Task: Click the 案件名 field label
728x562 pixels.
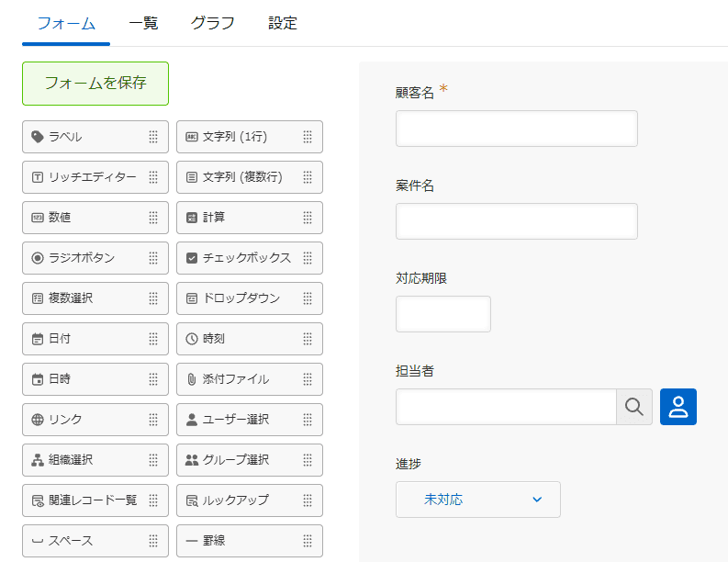Action: (415, 185)
